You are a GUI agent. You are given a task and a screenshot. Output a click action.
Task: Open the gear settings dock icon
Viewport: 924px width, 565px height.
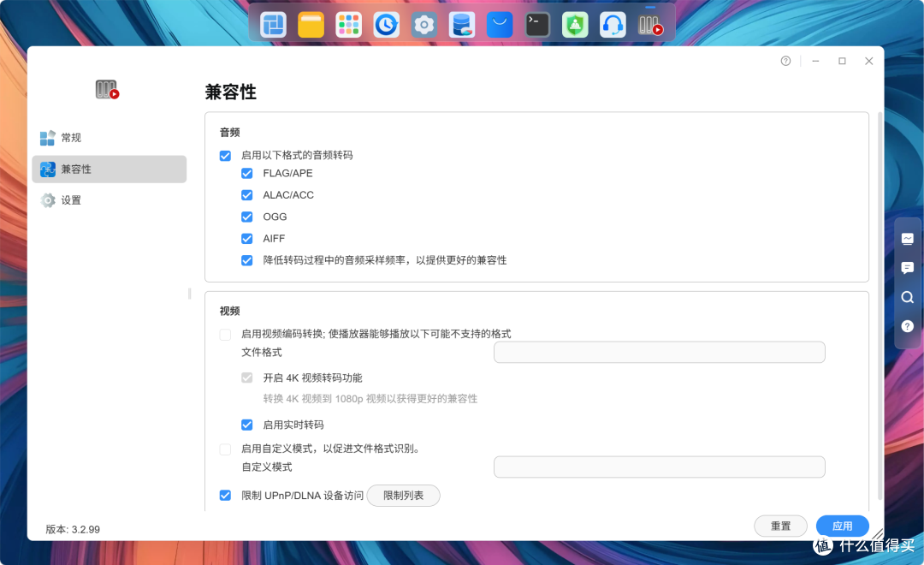423,25
